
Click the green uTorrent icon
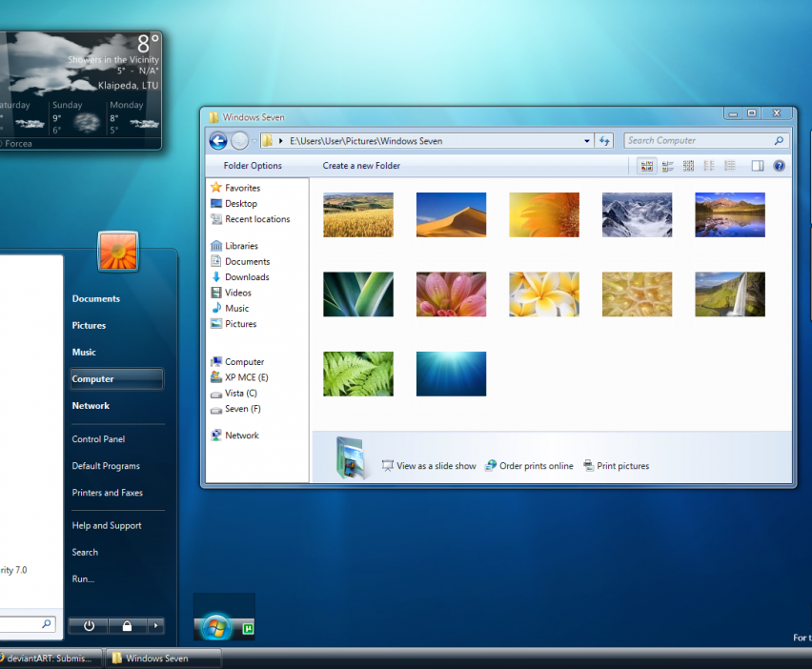(247, 628)
